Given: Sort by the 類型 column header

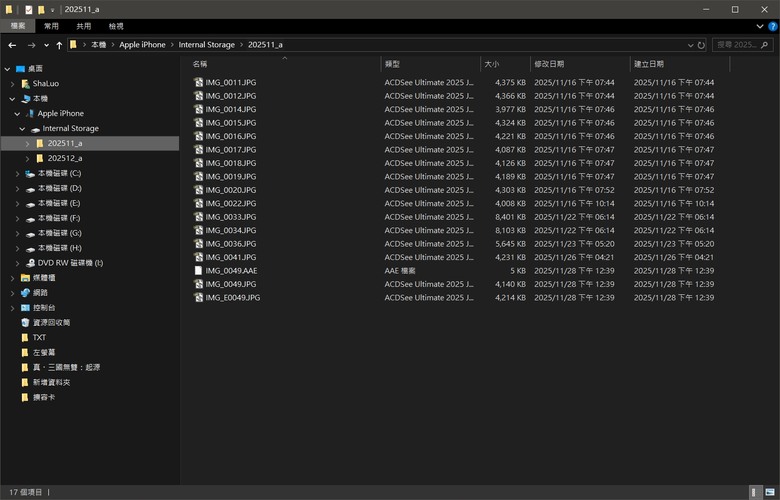Looking at the screenshot, I should point(431,64).
